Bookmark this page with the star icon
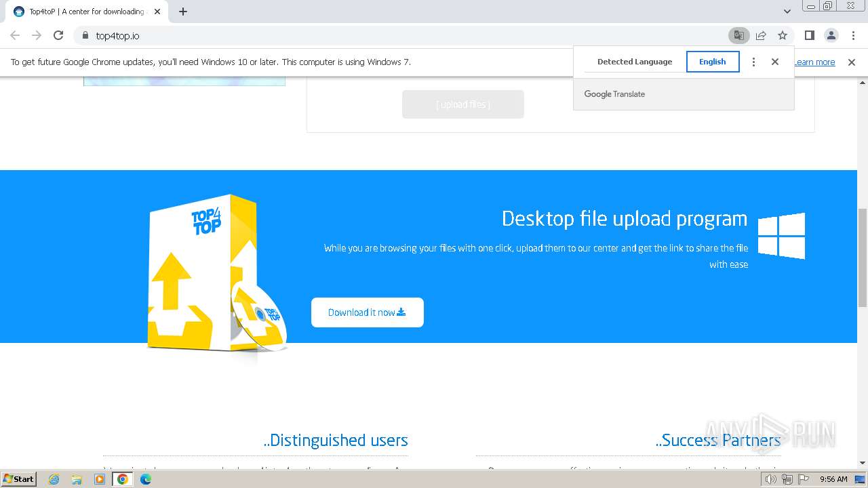This screenshot has width=868, height=488. coord(783,35)
